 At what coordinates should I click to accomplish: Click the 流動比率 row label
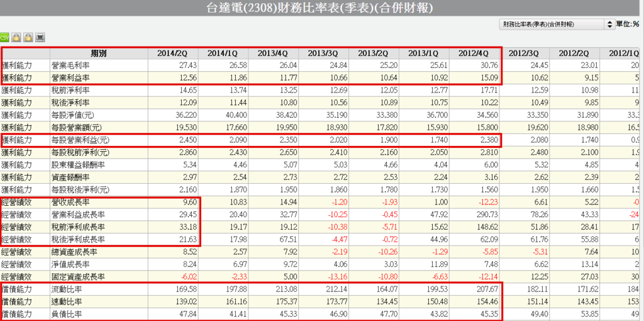pos(68,290)
